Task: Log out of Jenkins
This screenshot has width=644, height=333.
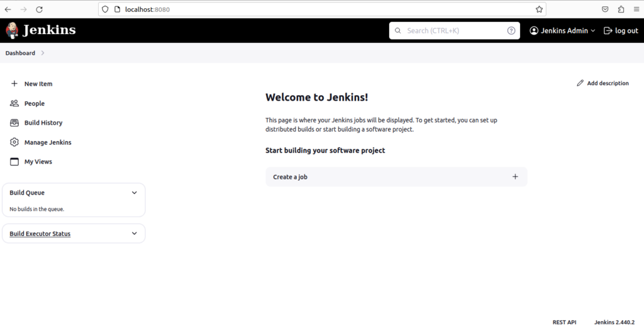Action: [x=621, y=30]
